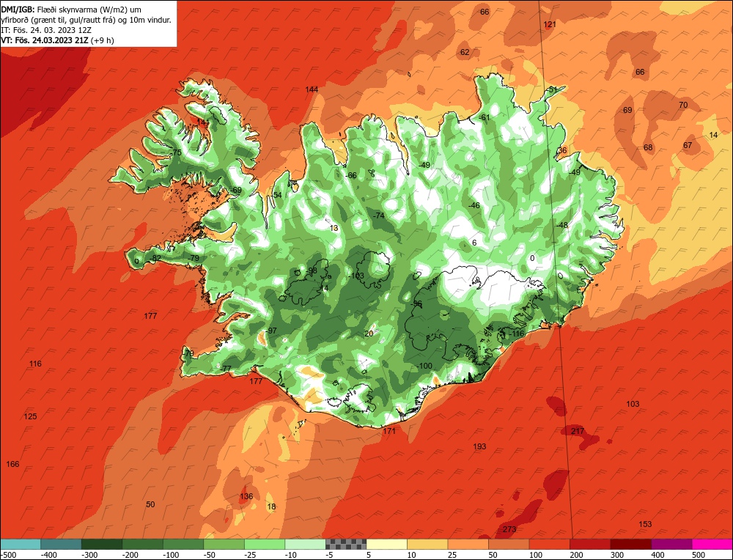Select the light teal -500 to -400 legend swatch
The height and width of the screenshot is (560, 733).
pos(21,544)
